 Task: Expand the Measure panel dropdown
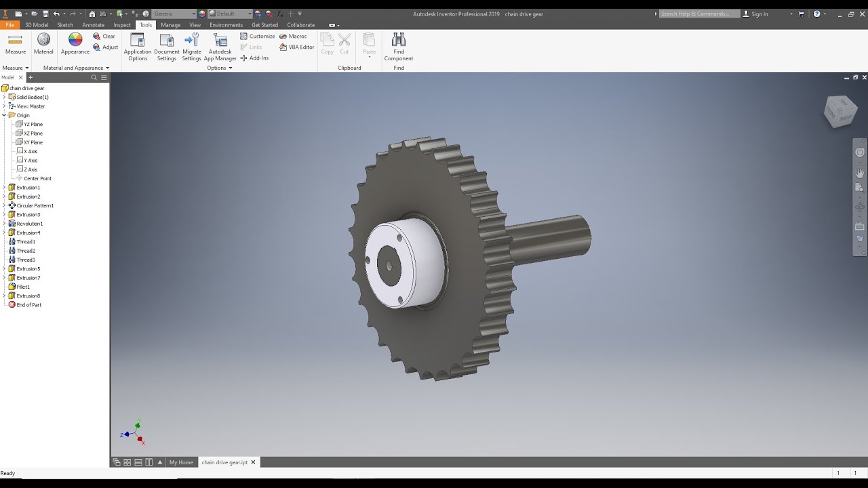click(16, 68)
